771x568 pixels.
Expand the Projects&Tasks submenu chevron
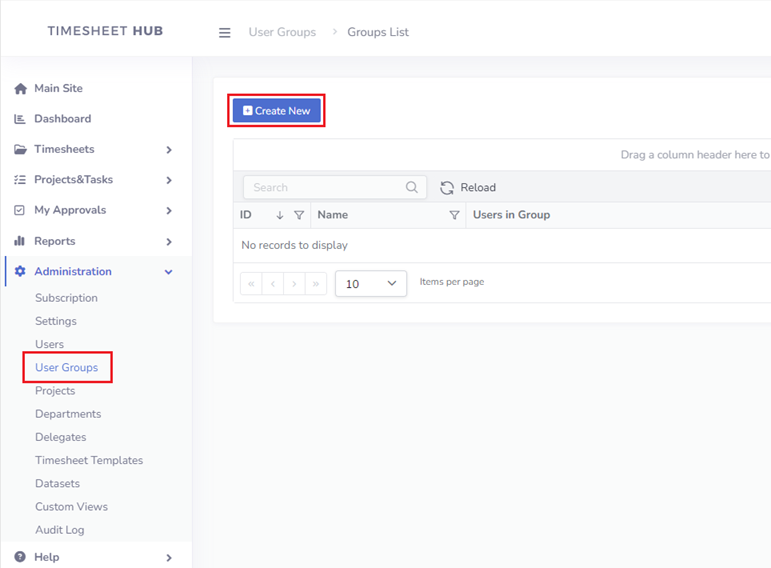[169, 180]
